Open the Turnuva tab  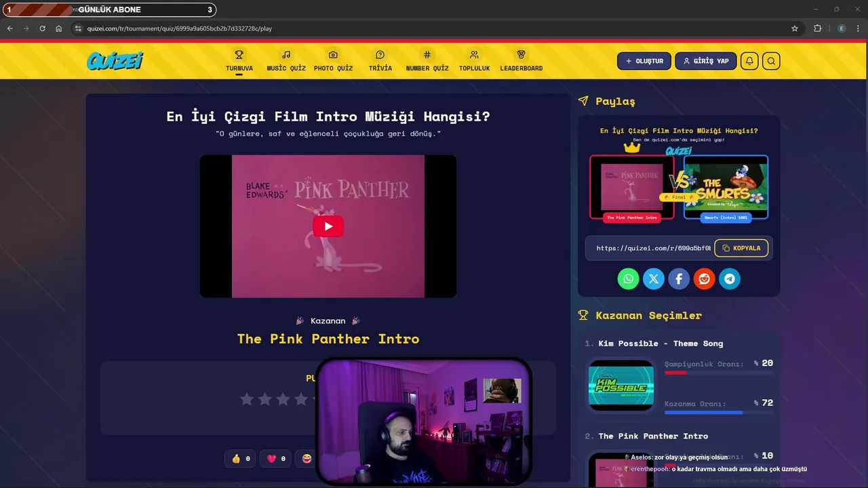[239, 61]
